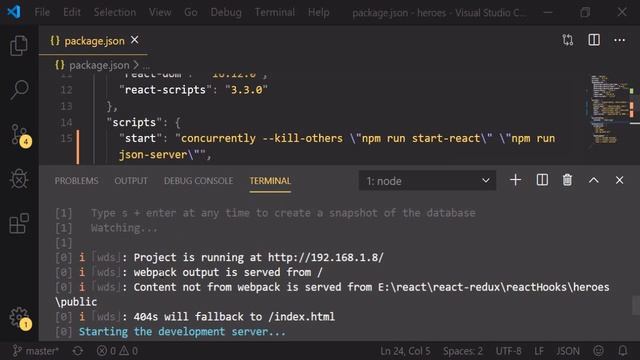
Task: Synchronize changes icon in status bar
Action: pyautogui.click(x=78, y=351)
